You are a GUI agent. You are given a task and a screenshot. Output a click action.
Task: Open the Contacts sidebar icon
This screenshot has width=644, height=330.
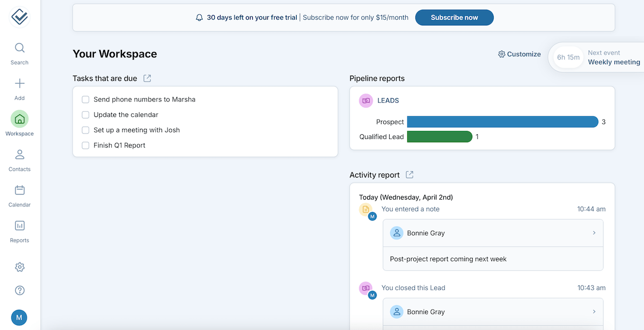click(19, 155)
